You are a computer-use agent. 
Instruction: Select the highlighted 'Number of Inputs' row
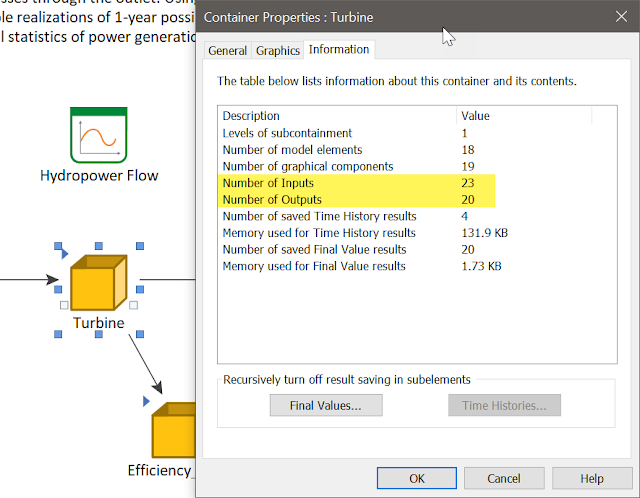[417, 183]
